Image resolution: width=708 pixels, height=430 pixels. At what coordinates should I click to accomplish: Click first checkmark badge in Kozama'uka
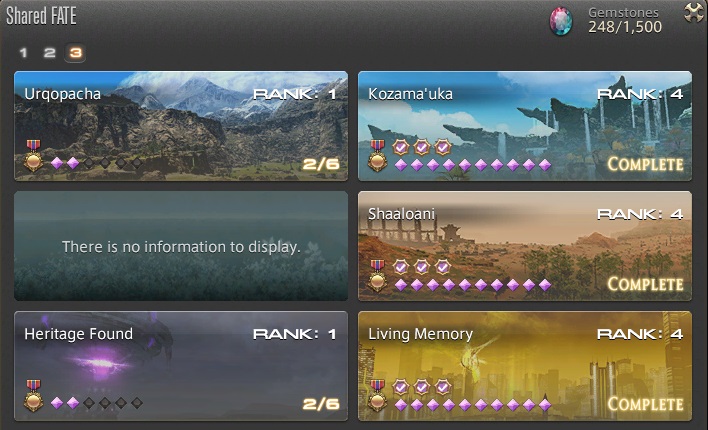401,147
